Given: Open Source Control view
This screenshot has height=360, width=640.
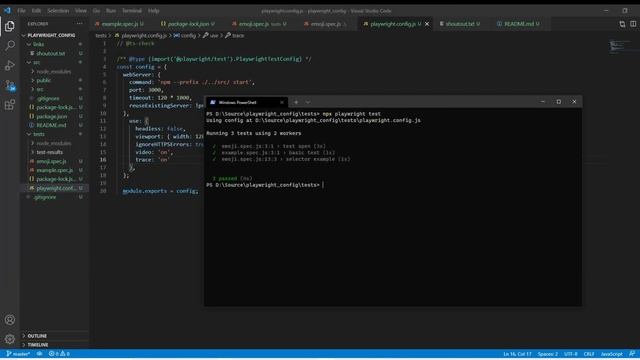Looking at the screenshot, I should pyautogui.click(x=9, y=85).
